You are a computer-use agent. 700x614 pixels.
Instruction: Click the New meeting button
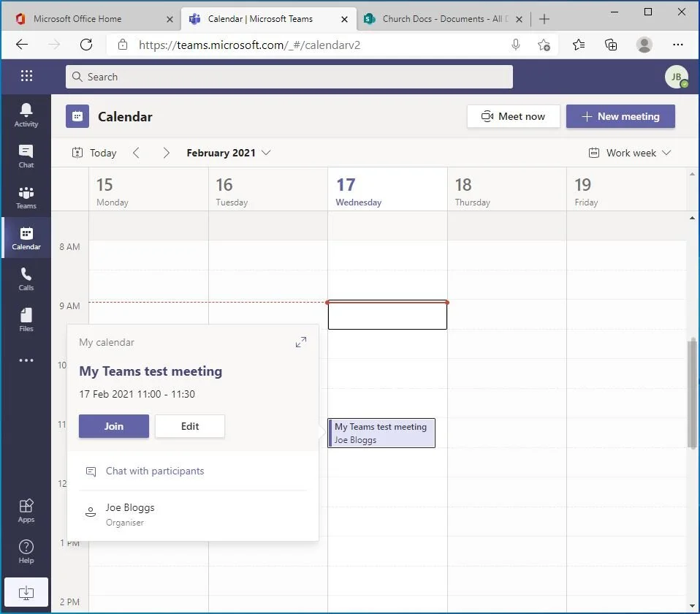[620, 116]
